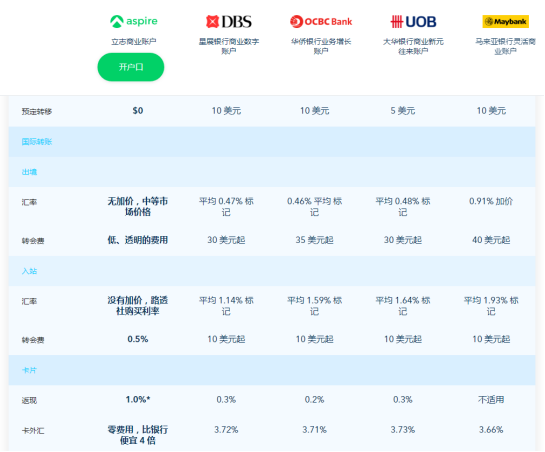Click the 3.66% card FX cell
This screenshot has width=545, height=452.
pyautogui.click(x=491, y=430)
